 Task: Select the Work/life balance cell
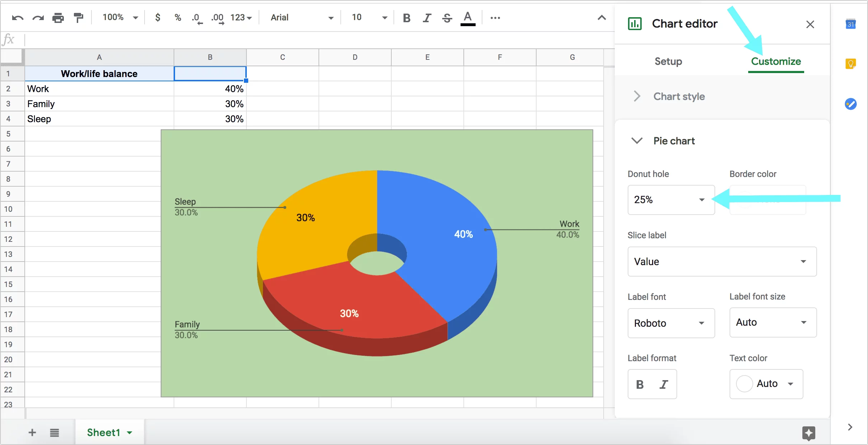(99, 74)
